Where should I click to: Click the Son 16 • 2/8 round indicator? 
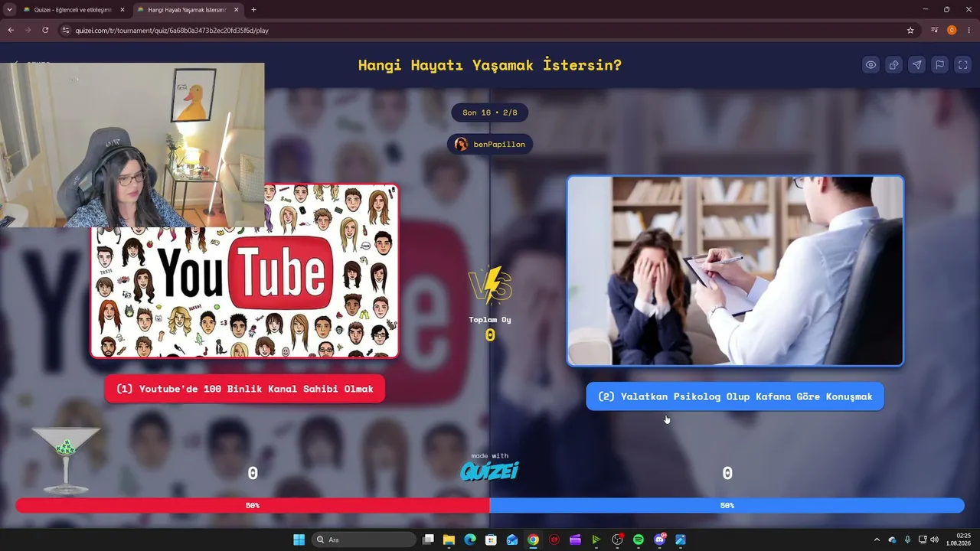click(490, 112)
